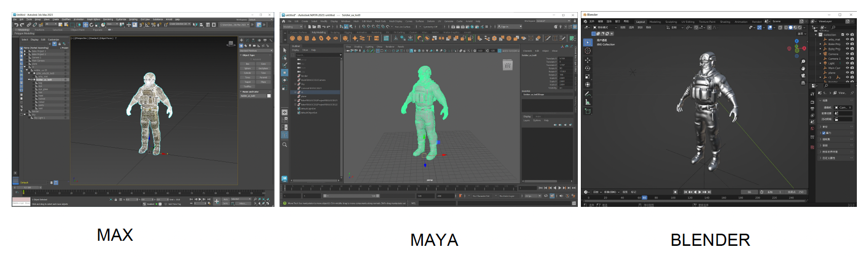Click the magnifier search icon in Maya's left sidebar

285,145
